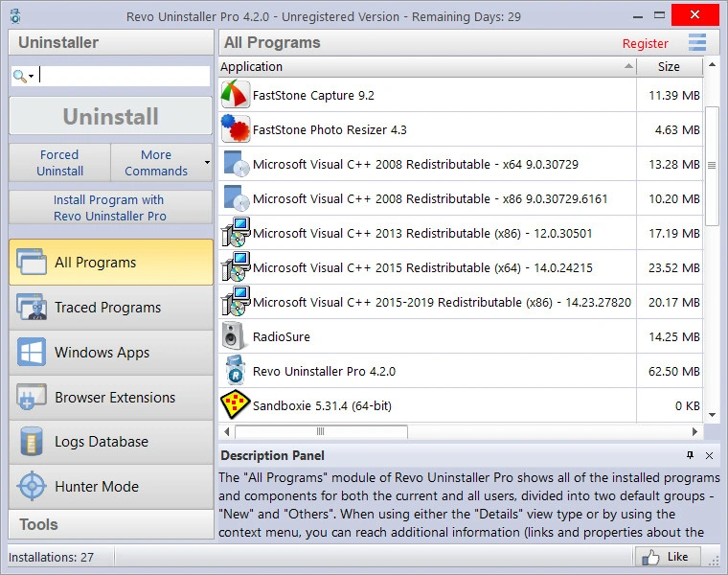Click the Revo Uninstaller Pro 4.2.0 list icon

coord(236,371)
